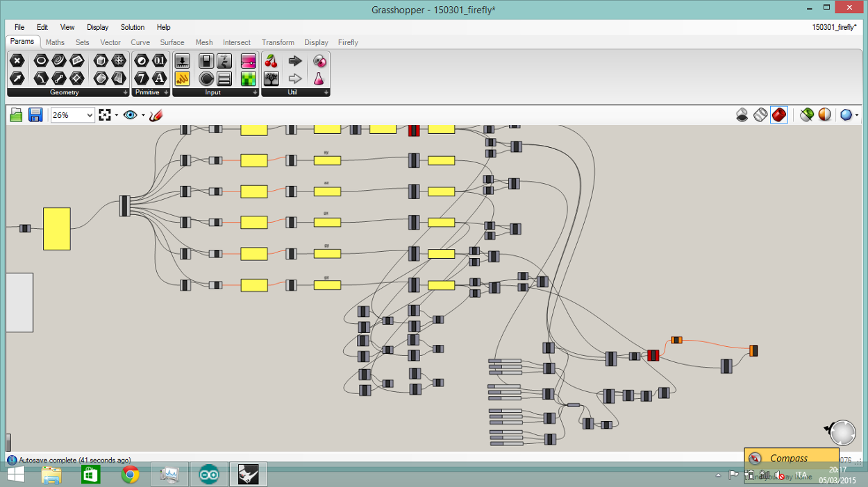Click the red pencil sketch icon on canvas toolbar

click(156, 114)
